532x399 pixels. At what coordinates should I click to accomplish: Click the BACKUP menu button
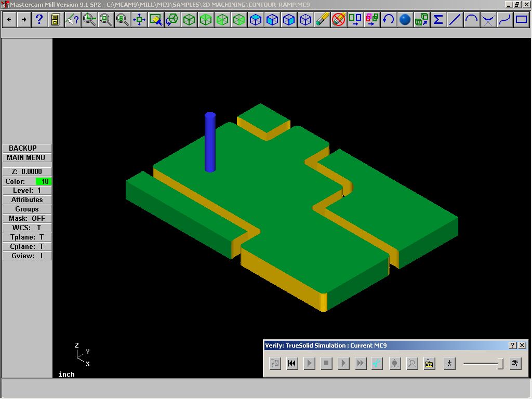[x=27, y=148]
